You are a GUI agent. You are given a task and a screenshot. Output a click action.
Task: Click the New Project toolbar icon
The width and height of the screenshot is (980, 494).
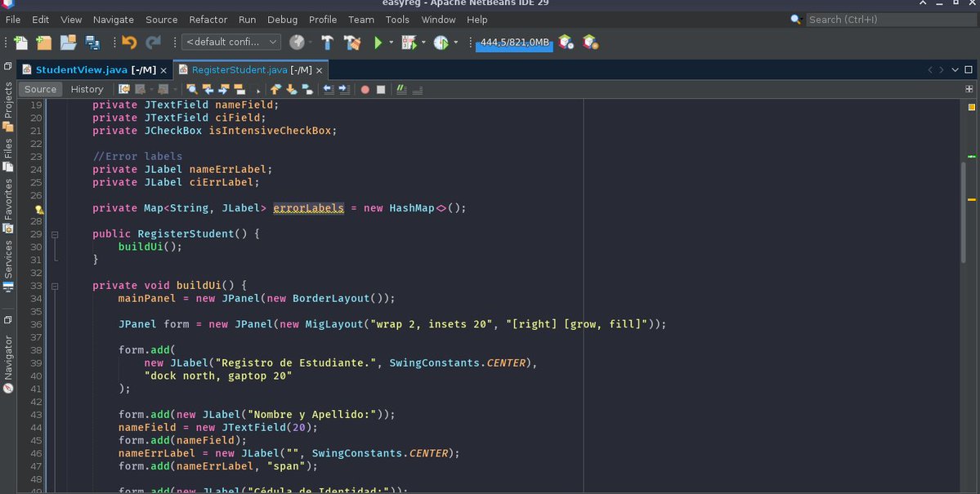(x=44, y=42)
